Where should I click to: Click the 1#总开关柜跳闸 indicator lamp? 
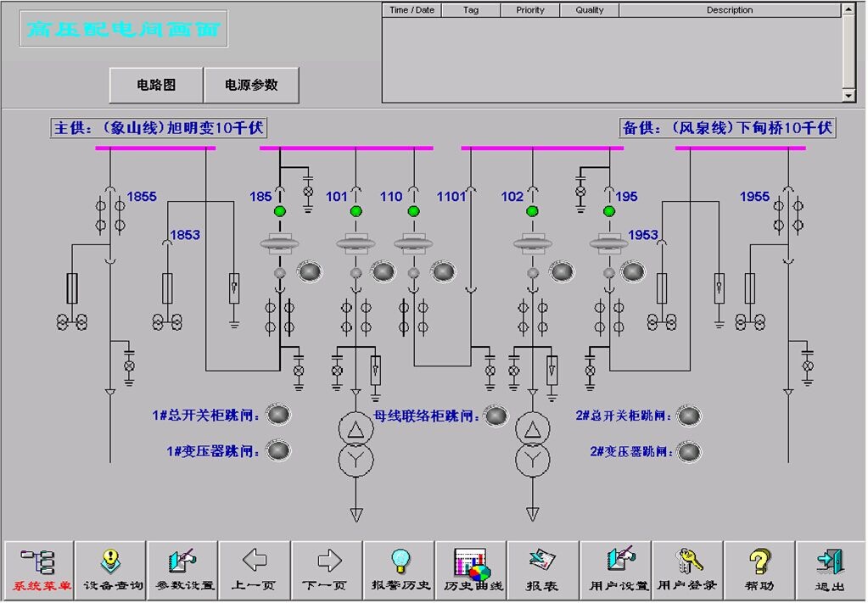tap(277, 415)
